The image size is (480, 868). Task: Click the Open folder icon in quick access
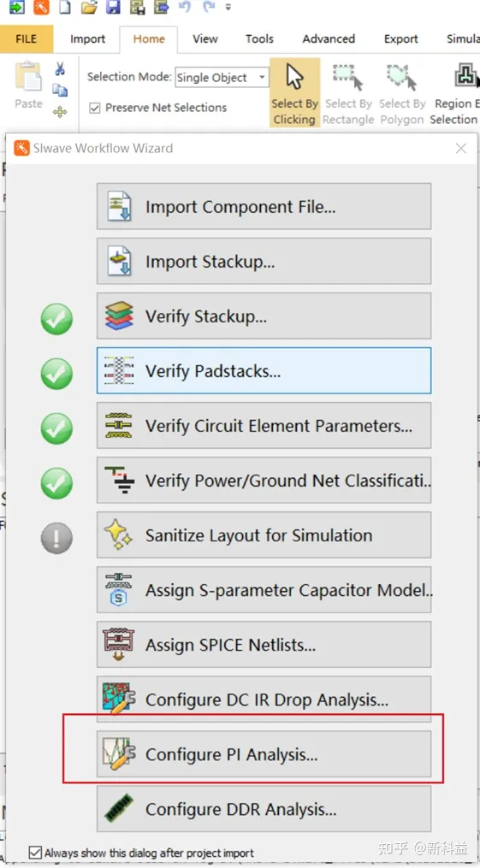tap(89, 7)
